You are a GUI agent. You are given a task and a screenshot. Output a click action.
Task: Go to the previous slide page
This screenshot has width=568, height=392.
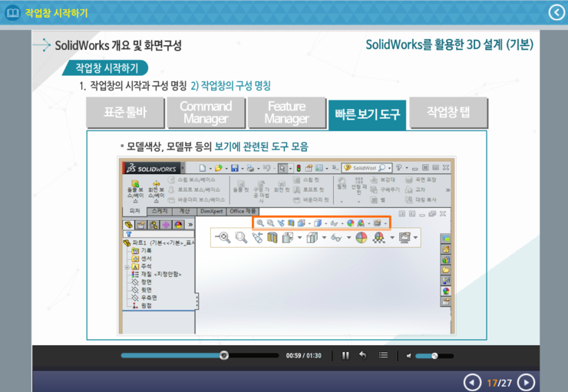click(472, 383)
